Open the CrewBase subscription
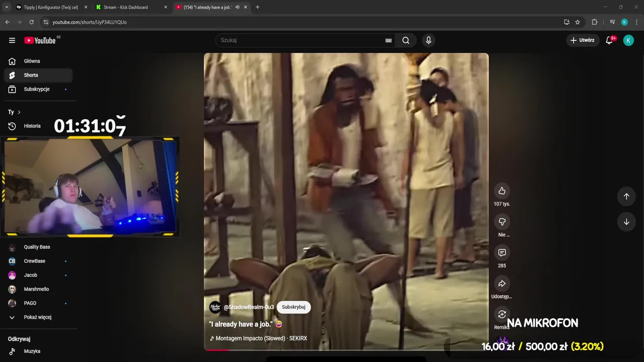 click(38, 261)
